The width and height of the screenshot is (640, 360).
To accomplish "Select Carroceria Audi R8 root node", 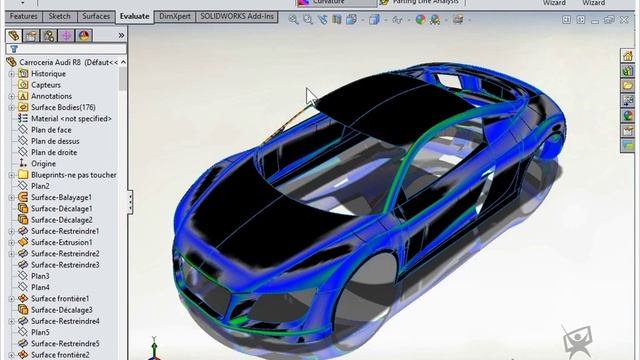I will (x=62, y=62).
